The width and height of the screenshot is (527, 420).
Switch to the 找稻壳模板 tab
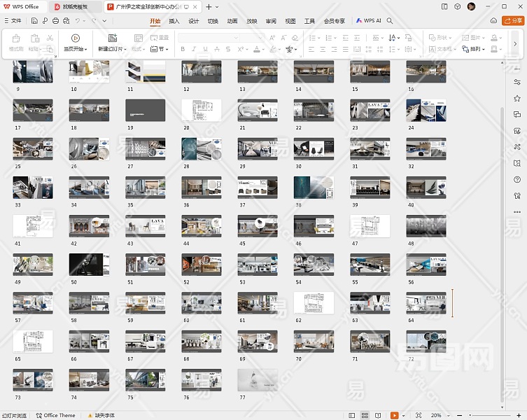74,6
